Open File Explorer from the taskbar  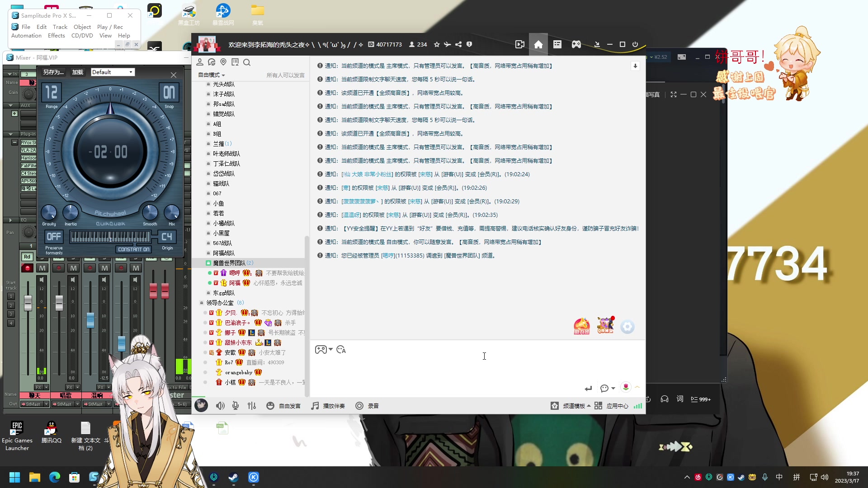click(x=35, y=477)
